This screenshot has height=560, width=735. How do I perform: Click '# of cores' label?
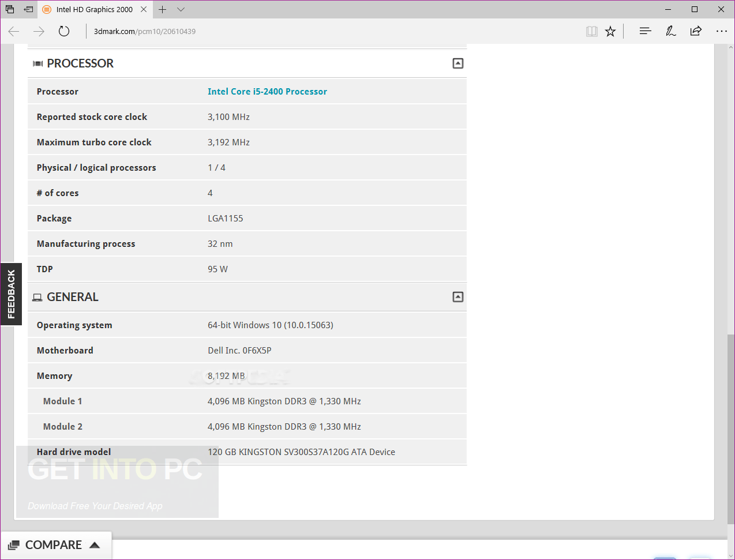[x=58, y=193]
